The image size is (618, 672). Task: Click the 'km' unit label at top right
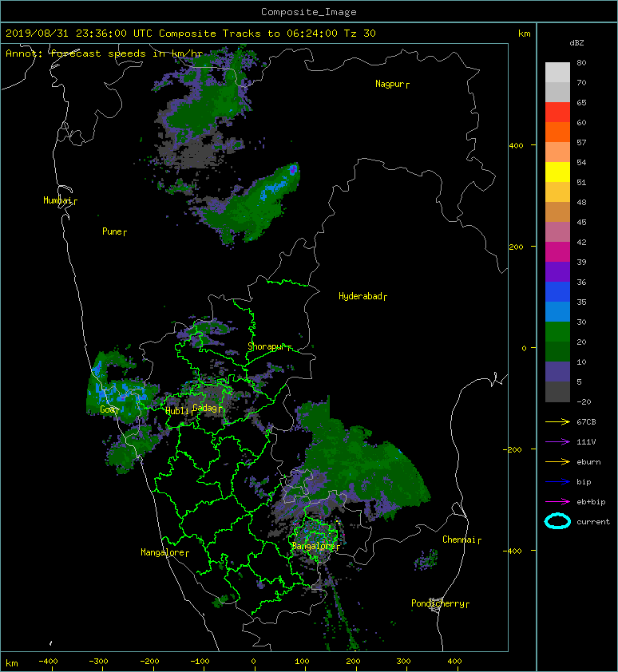pyautogui.click(x=524, y=34)
